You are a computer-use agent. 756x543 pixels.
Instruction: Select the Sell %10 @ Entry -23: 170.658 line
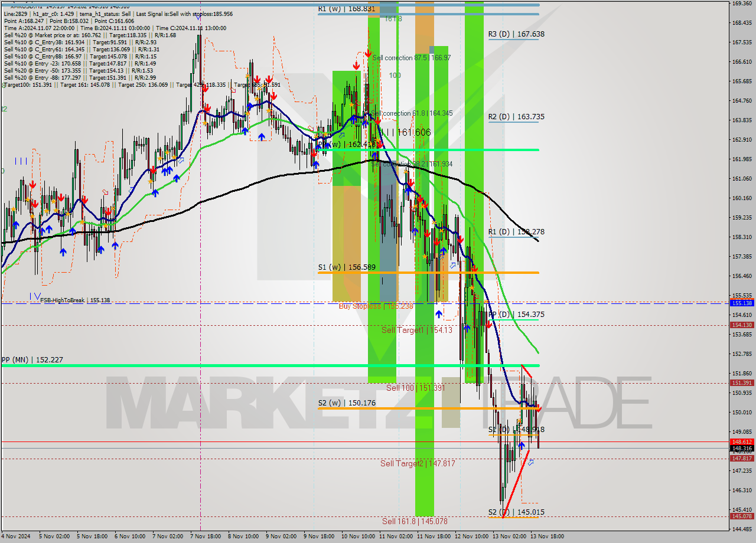pos(80,63)
